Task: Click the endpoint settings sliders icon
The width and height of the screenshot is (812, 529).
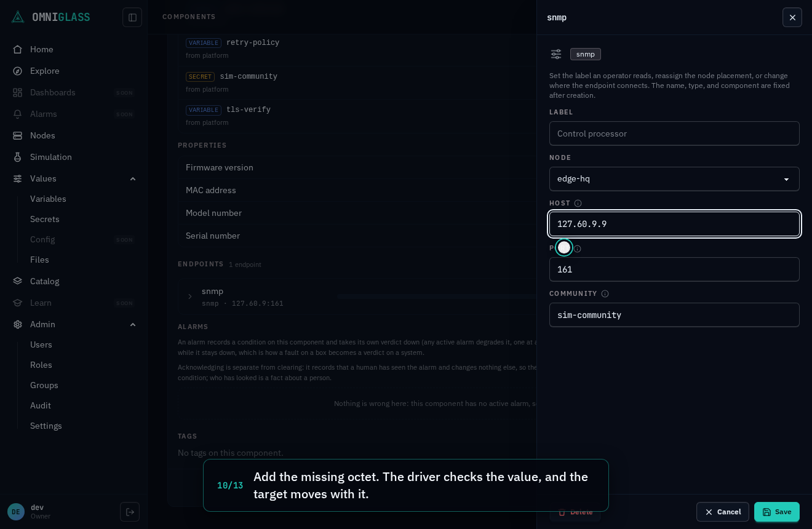Action: click(x=556, y=54)
